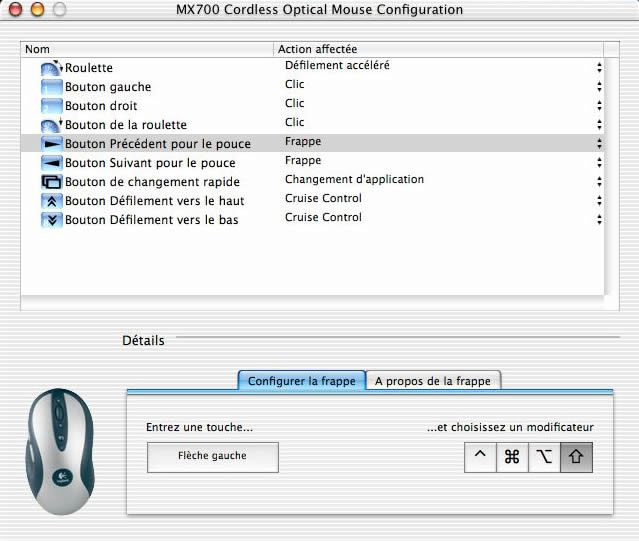Select Bouton Suivant pour le pouce text
Viewport: 639px width, 541px height.
(150, 163)
